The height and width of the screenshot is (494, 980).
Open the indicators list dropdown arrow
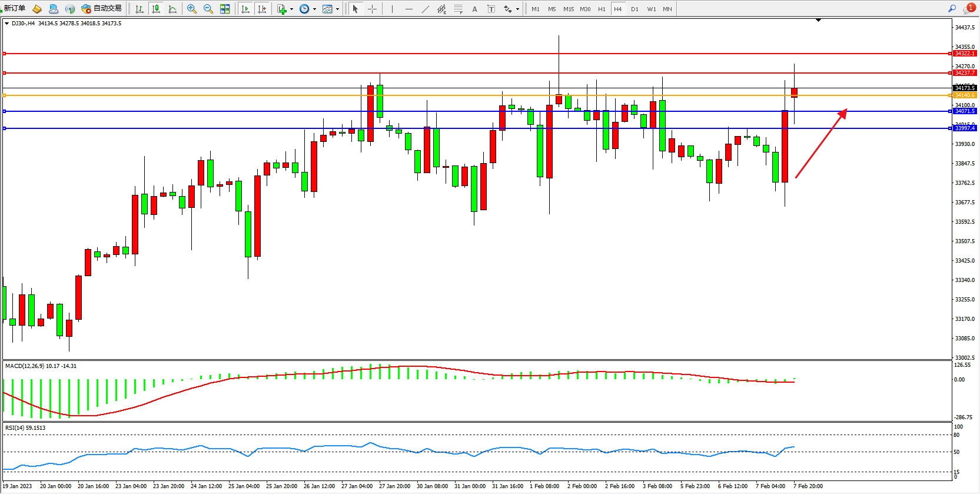[x=291, y=9]
